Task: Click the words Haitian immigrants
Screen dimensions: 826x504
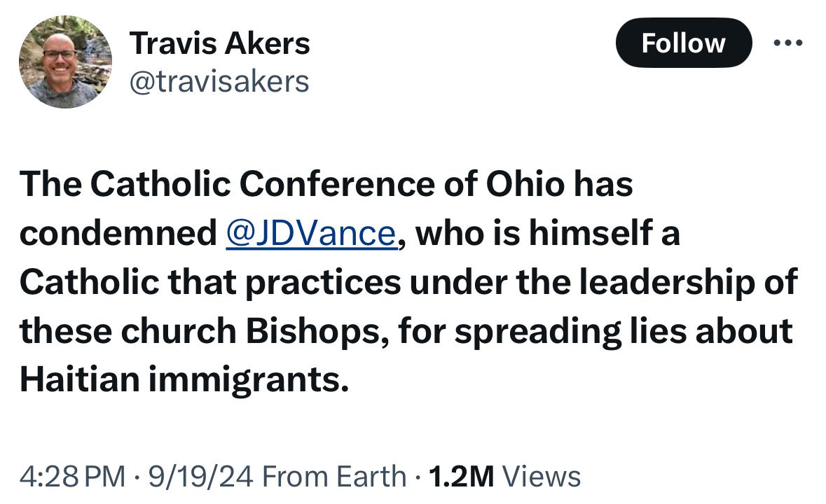Action: tap(184, 379)
